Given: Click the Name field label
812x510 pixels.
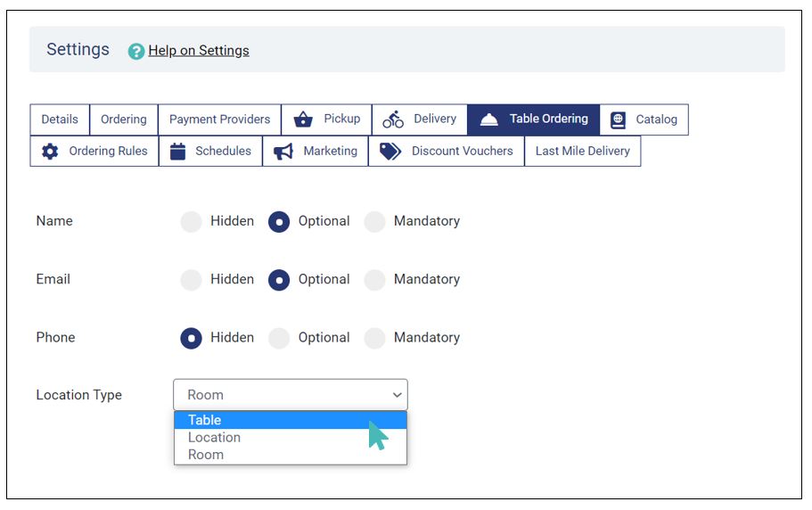Looking at the screenshot, I should (54, 221).
